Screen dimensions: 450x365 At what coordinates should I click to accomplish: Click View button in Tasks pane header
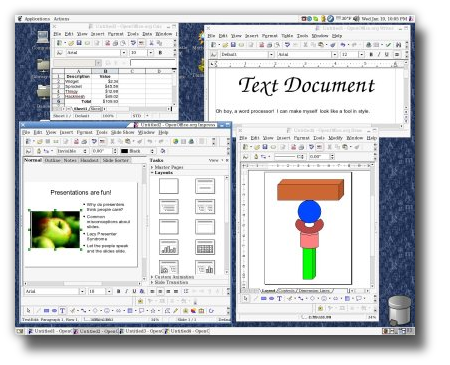[x=215, y=160]
